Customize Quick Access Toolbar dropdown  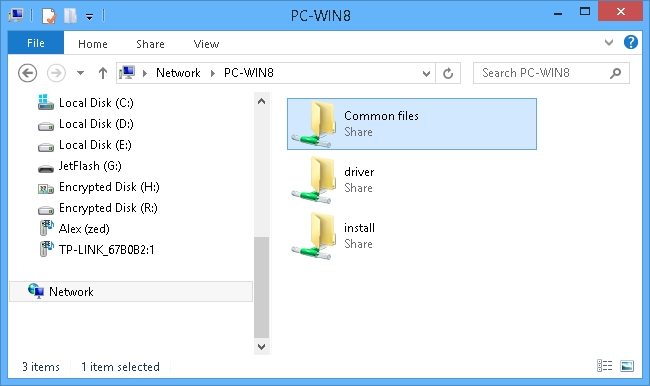coord(90,17)
